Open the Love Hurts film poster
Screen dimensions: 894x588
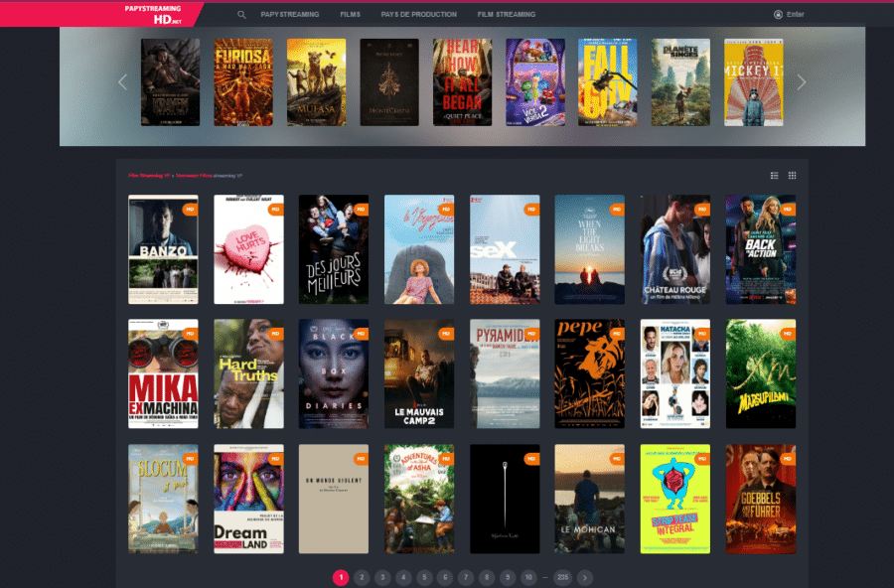coord(248,249)
